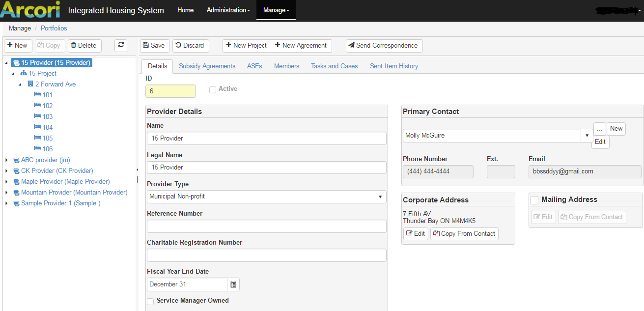Switch to Tasks and Cases tab
Image resolution: width=644 pixels, height=311 pixels.
(334, 66)
